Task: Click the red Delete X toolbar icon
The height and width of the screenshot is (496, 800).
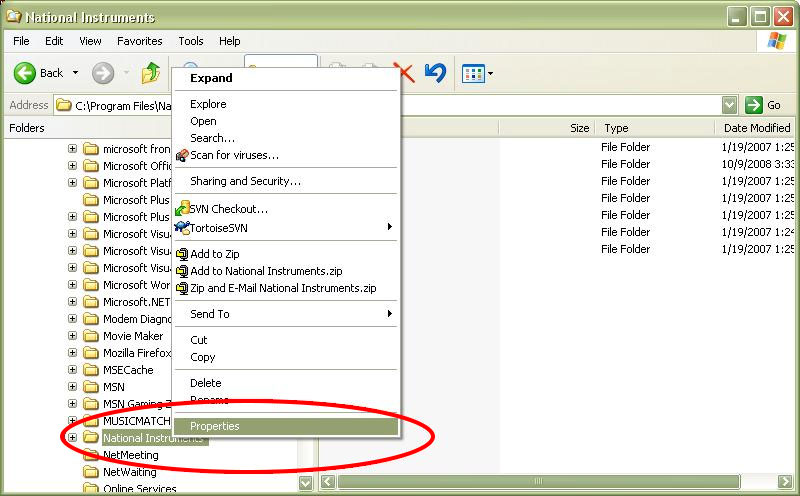Action: [407, 72]
